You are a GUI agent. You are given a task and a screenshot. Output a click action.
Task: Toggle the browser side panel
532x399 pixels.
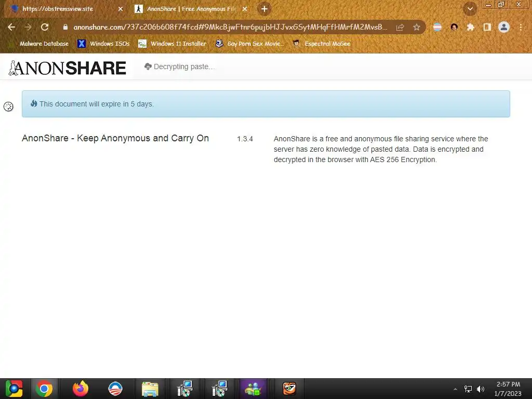click(487, 27)
